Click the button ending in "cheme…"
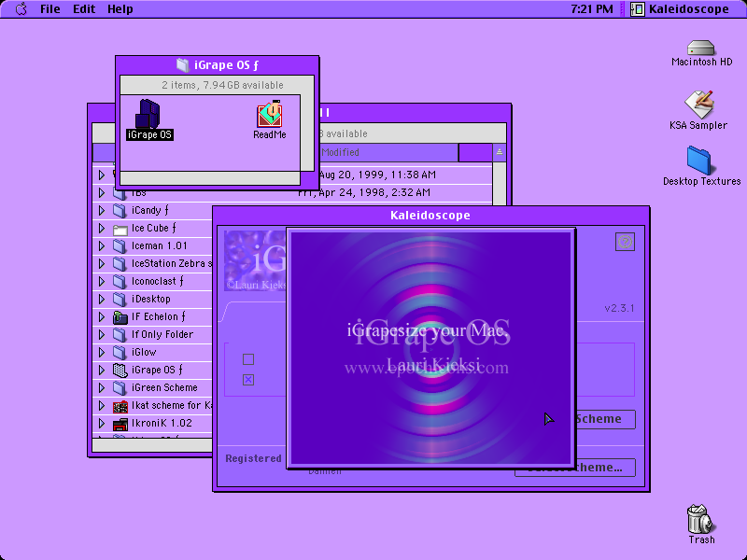The height and width of the screenshot is (560, 747). 574,468
